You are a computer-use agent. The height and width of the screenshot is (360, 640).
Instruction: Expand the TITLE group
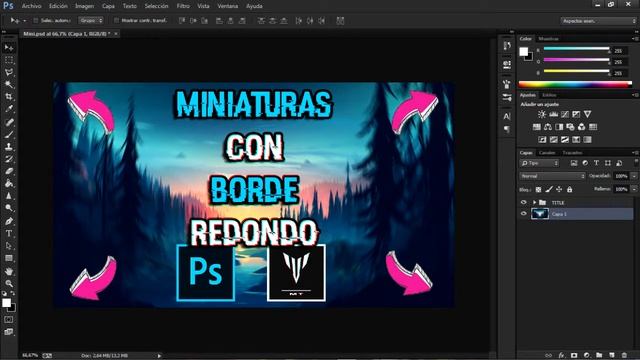click(534, 202)
